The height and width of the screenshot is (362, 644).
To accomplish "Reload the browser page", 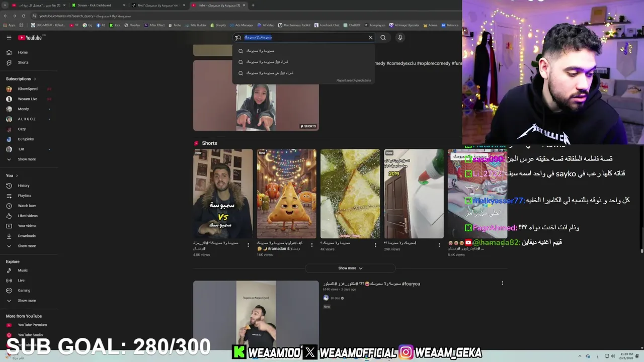I will 23,16.
